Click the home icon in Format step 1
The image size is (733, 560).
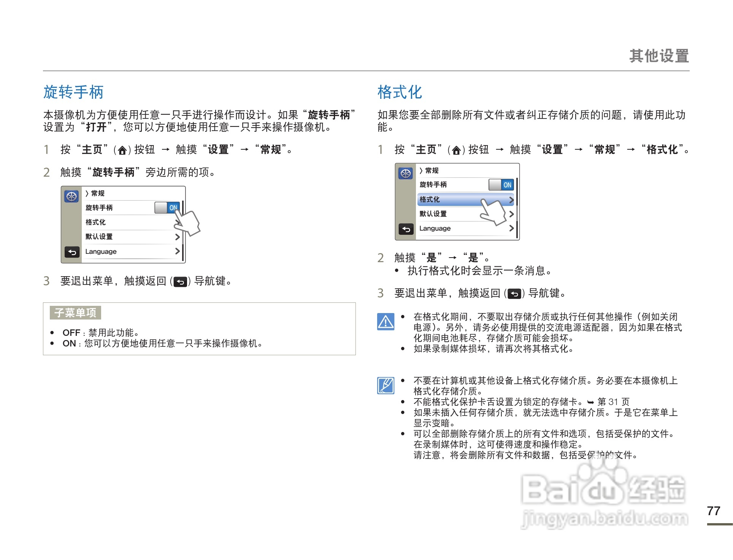click(456, 150)
